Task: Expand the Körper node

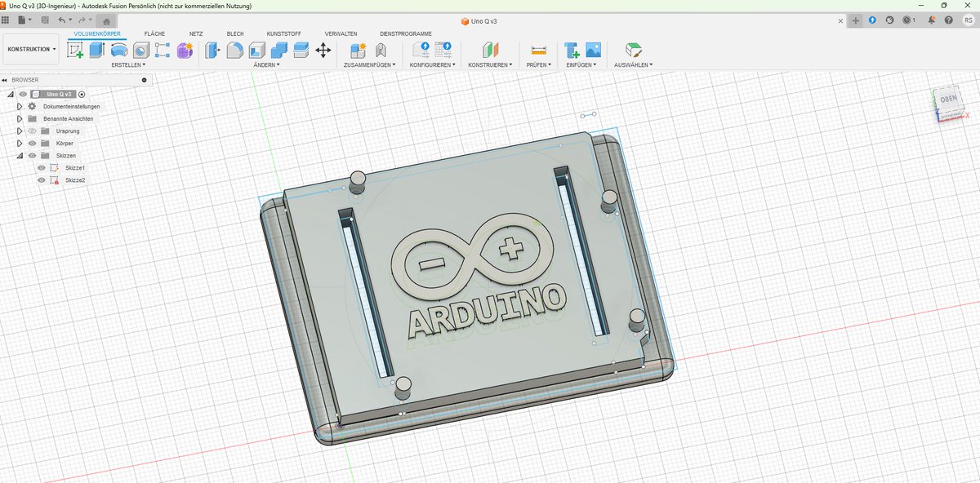Action: tap(20, 143)
